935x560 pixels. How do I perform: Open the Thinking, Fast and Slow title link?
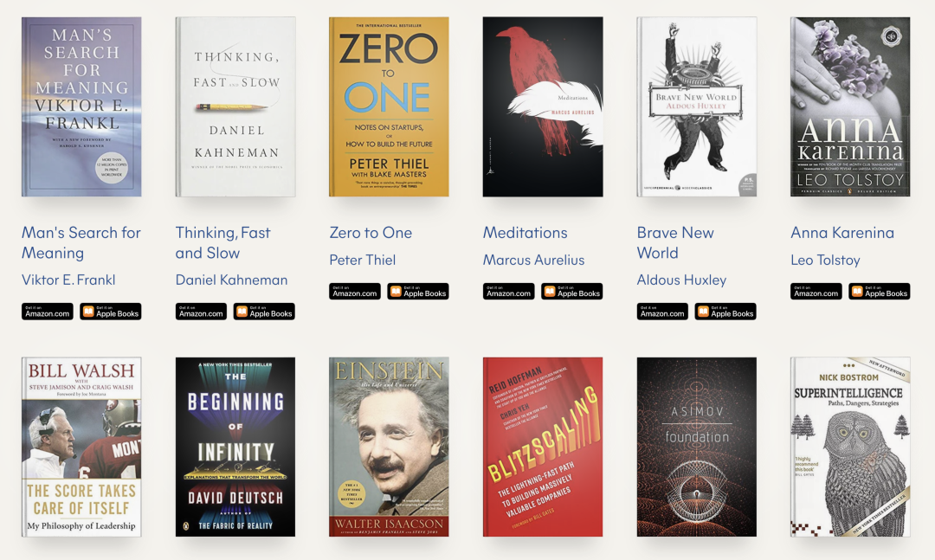pos(223,242)
